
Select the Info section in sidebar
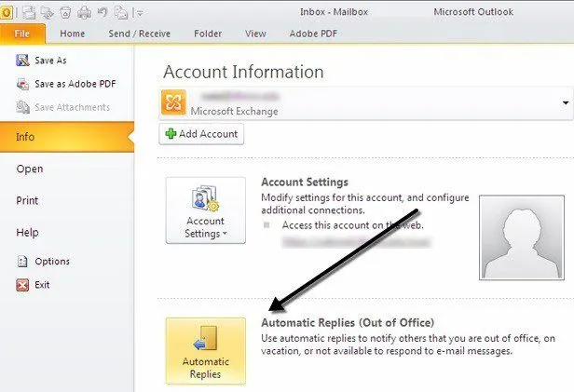[x=67, y=137]
